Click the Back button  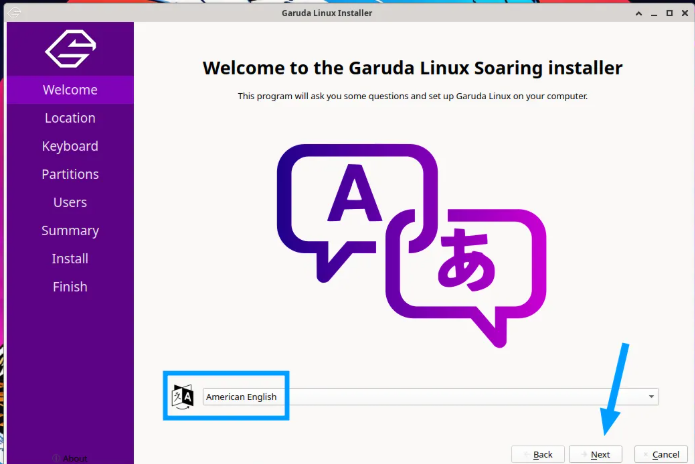538,455
